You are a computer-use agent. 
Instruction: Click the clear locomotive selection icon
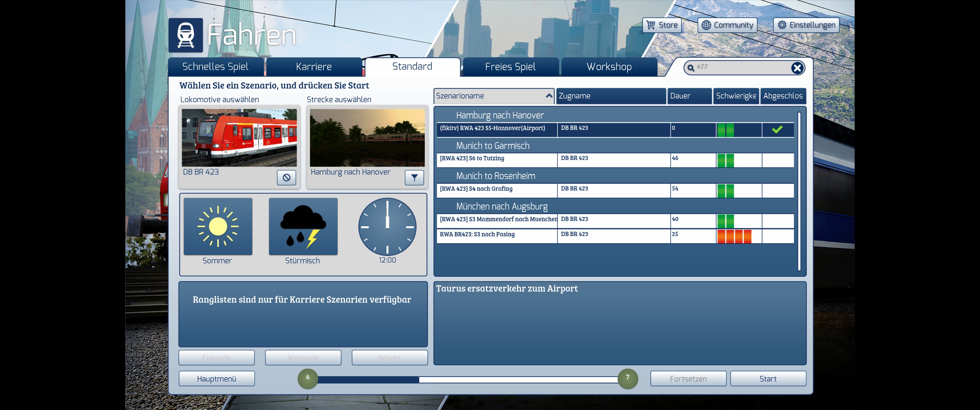click(x=286, y=178)
